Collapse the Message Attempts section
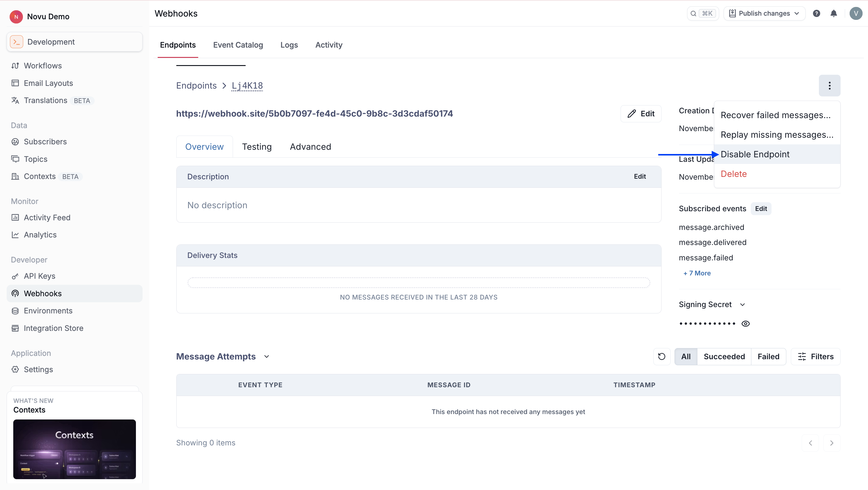The height and width of the screenshot is (490, 868). pyautogui.click(x=266, y=356)
